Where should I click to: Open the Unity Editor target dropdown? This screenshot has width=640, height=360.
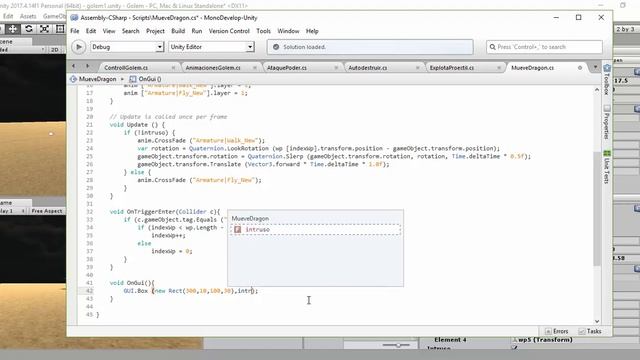(x=211, y=47)
